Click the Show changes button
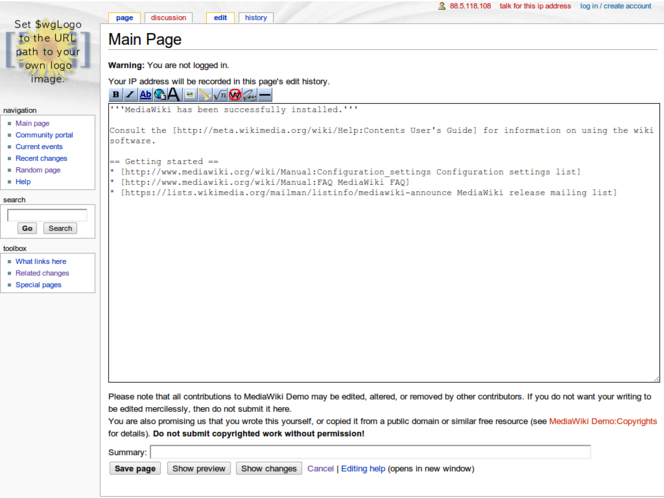This screenshot has width=664, height=498. [x=269, y=468]
